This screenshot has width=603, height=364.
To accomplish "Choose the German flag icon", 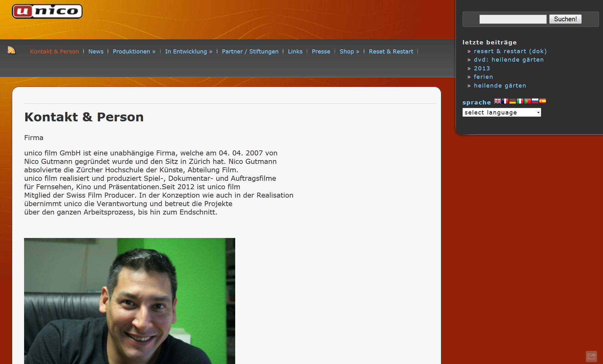I will [x=513, y=101].
